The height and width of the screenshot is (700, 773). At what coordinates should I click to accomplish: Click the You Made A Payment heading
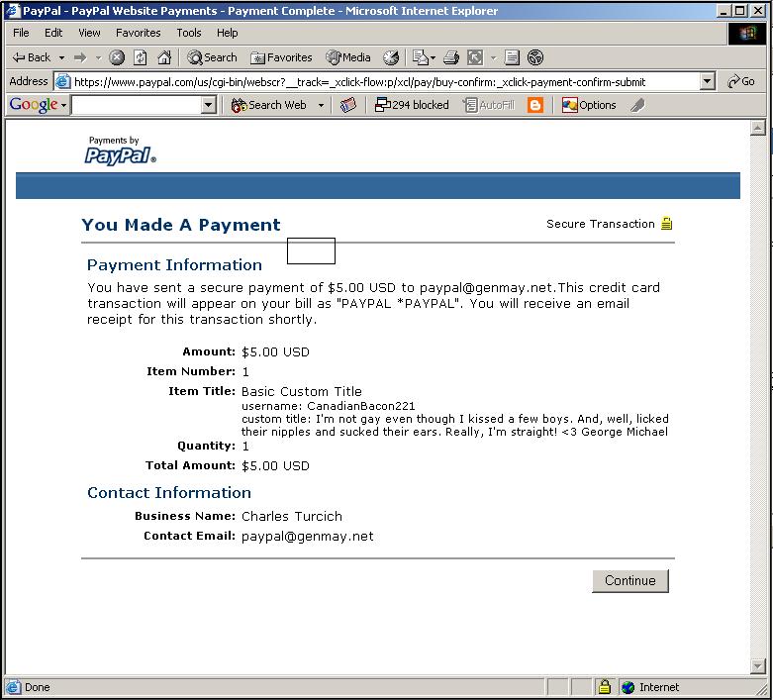coord(181,225)
